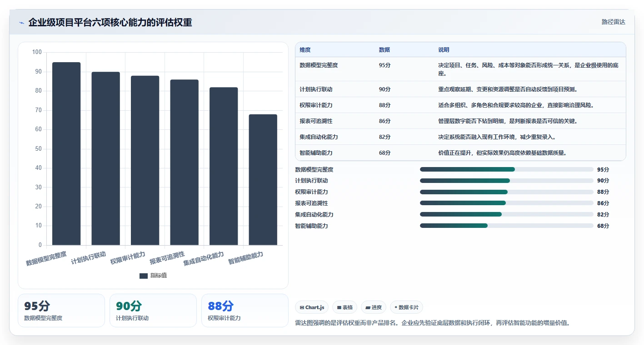Image resolution: width=644 pixels, height=345 pixels.
Task: Click table cell 智能辅助能力
Action: (x=316, y=153)
